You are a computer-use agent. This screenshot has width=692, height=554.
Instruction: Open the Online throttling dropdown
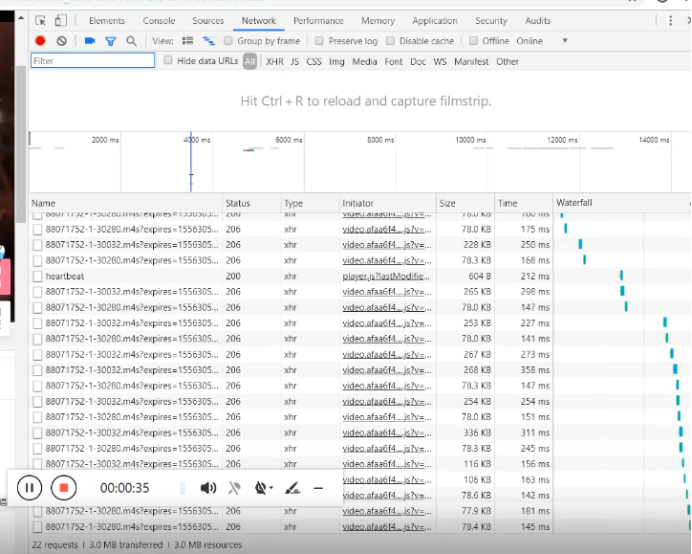(542, 41)
